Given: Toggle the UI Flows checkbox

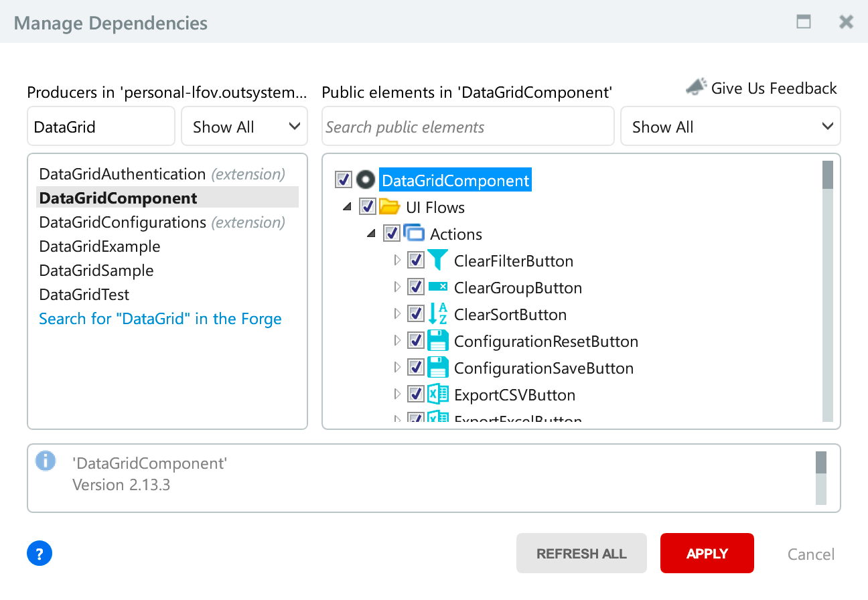Looking at the screenshot, I should [368, 207].
